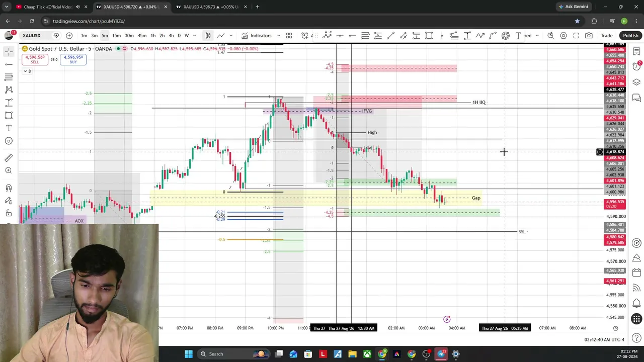
Task: Switch to the Chaap Tilak browser tab
Action: [x=48, y=7]
